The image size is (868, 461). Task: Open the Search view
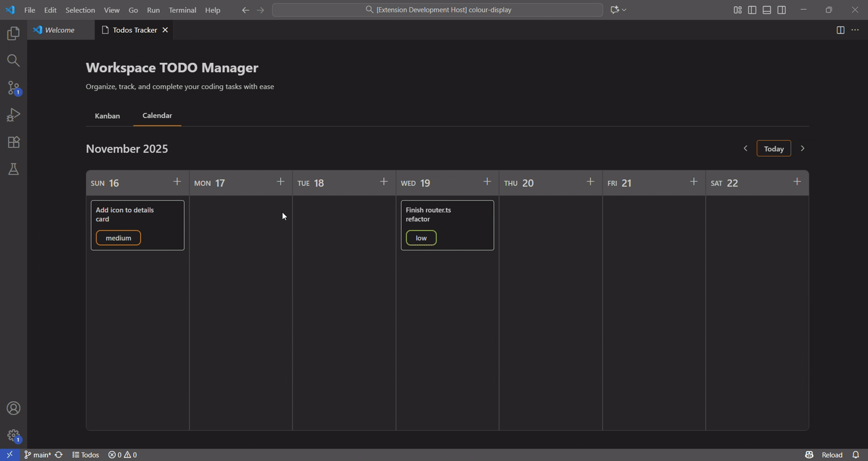click(x=13, y=60)
